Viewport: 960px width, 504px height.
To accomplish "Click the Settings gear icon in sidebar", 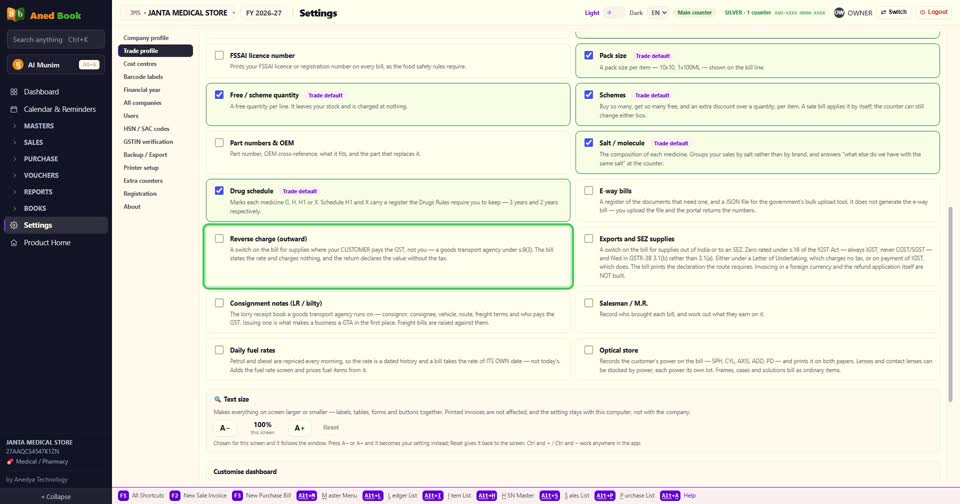I will click(13, 225).
